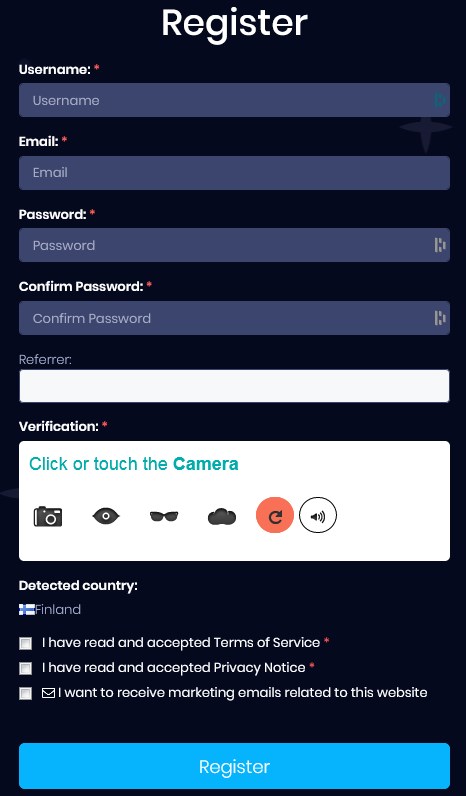Click the Finland flag icon

coord(27,610)
